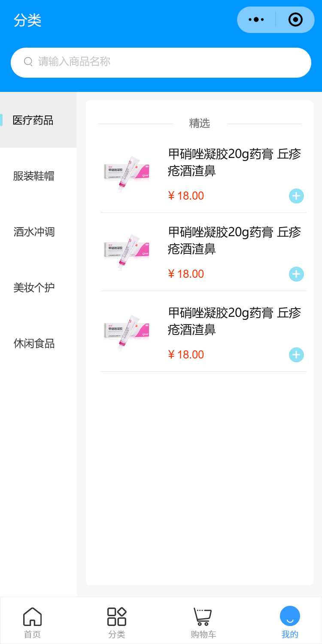The image size is (322, 644).
Task: Choose the 服装鞋帽 category
Action: pos(34,176)
